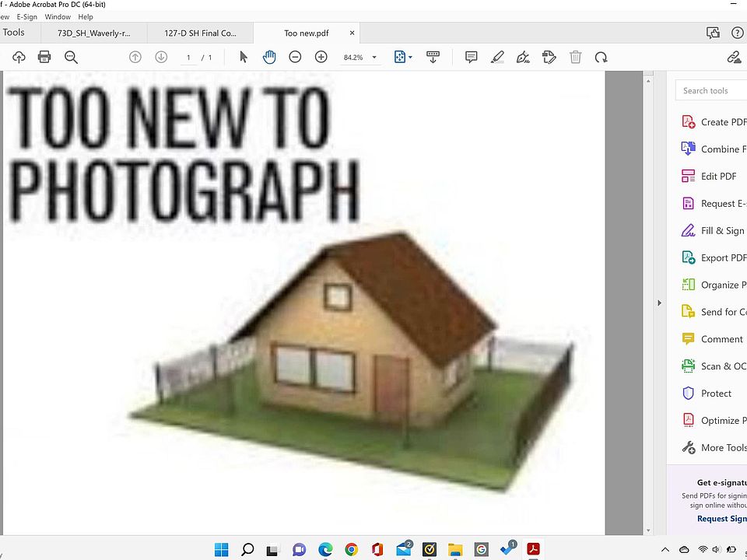Add a sticky note comment

pyautogui.click(x=472, y=57)
